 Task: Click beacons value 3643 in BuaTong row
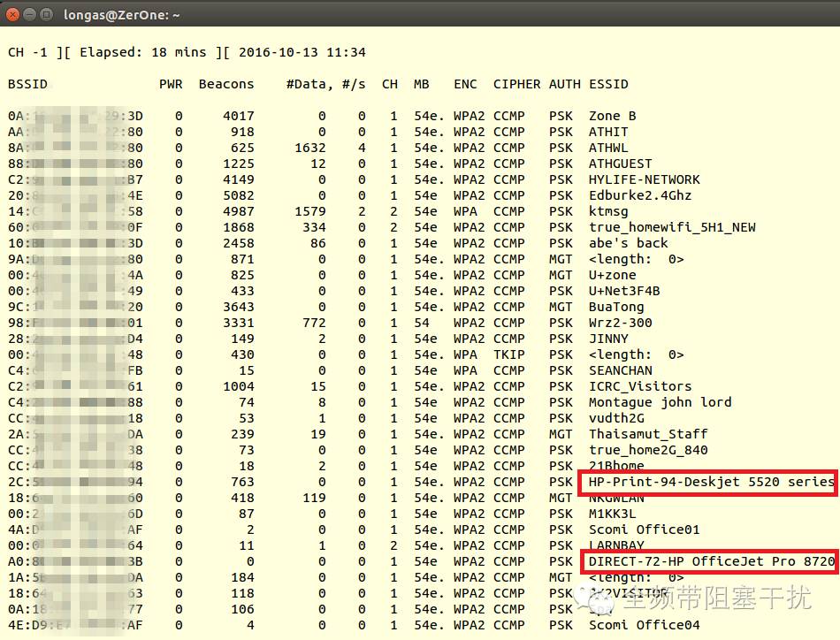pos(239,307)
